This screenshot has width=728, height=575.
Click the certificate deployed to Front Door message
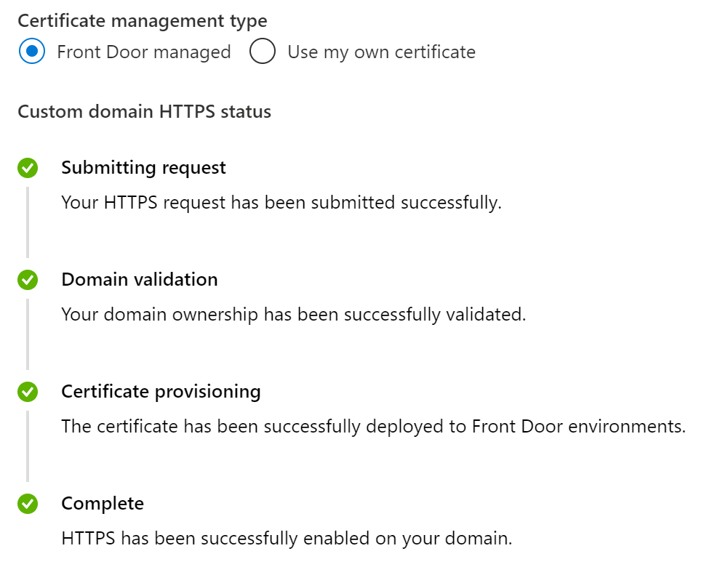pos(373,427)
